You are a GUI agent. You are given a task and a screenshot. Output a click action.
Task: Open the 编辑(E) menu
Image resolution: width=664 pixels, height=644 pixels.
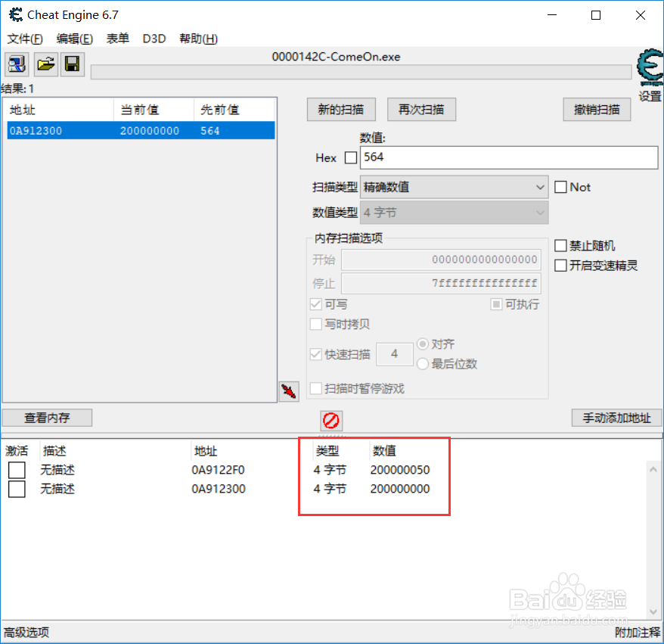pos(75,39)
